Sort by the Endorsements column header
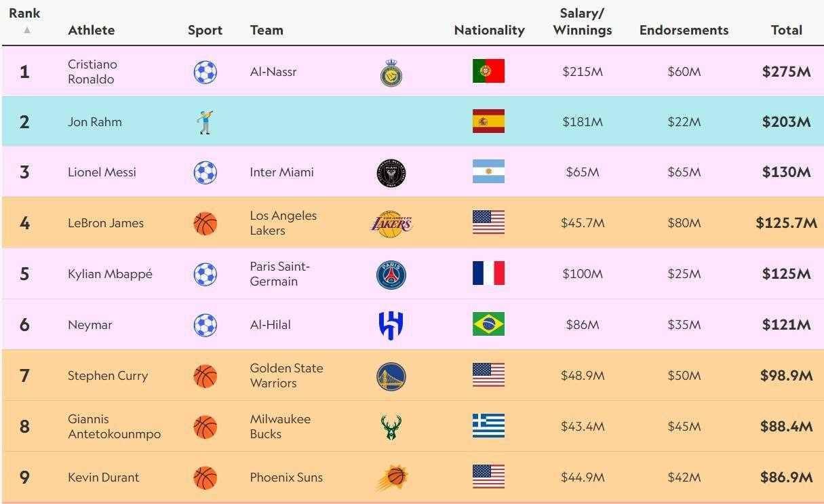This screenshot has height=504, width=824. (684, 30)
